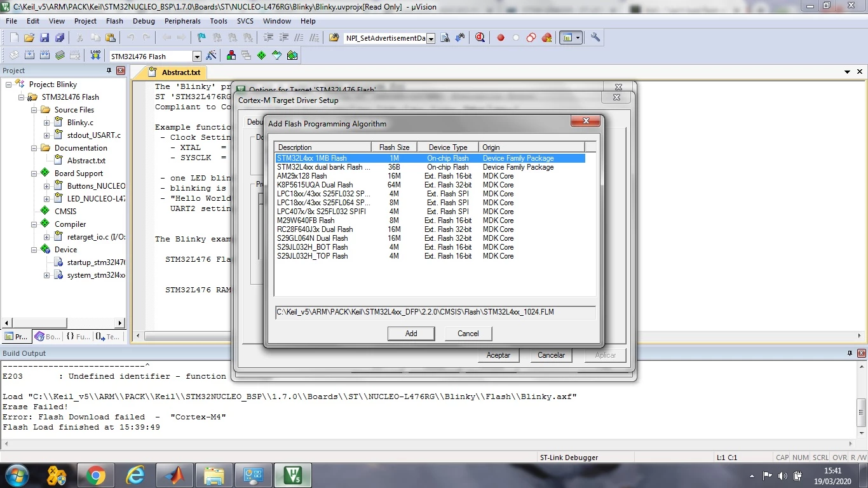Click the Aceptar button
The image size is (868, 488).
498,355
